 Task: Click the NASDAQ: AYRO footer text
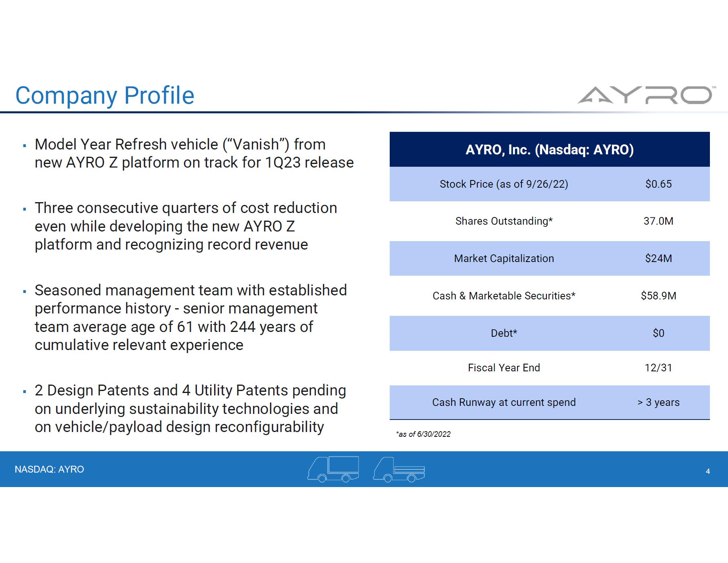(49, 469)
